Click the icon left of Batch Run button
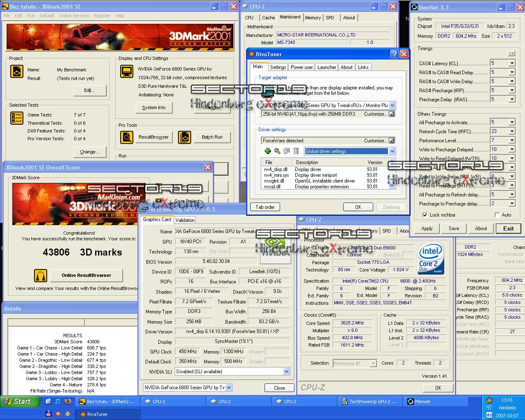Image resolution: width=525 pixels, height=420 pixels. (185, 137)
